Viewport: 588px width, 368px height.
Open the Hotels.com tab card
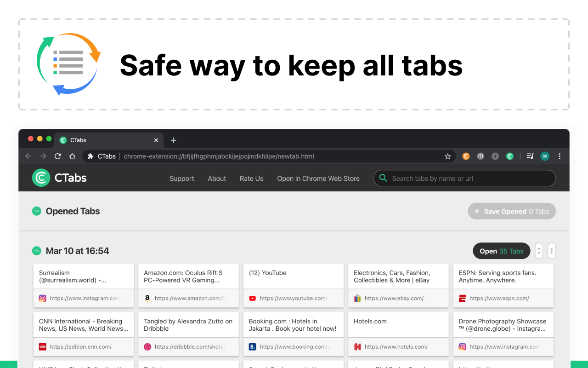point(398,334)
